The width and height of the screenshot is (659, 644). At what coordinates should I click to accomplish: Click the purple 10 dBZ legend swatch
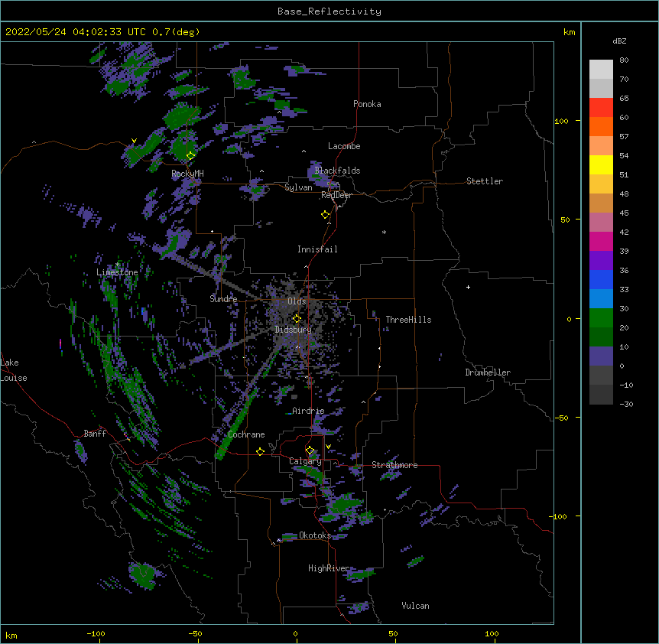[601, 356]
